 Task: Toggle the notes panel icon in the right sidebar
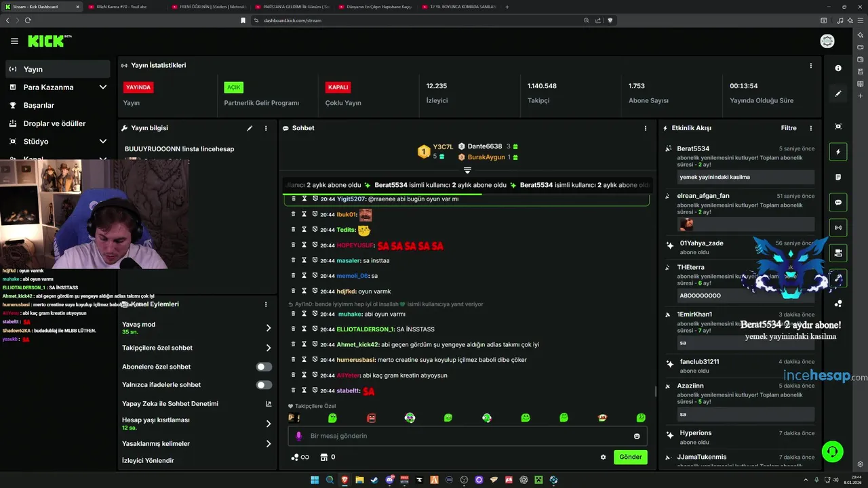838,177
